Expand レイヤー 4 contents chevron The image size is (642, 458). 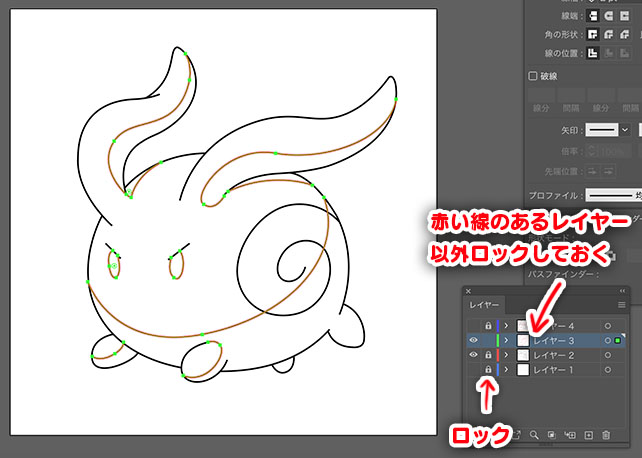tap(506, 326)
